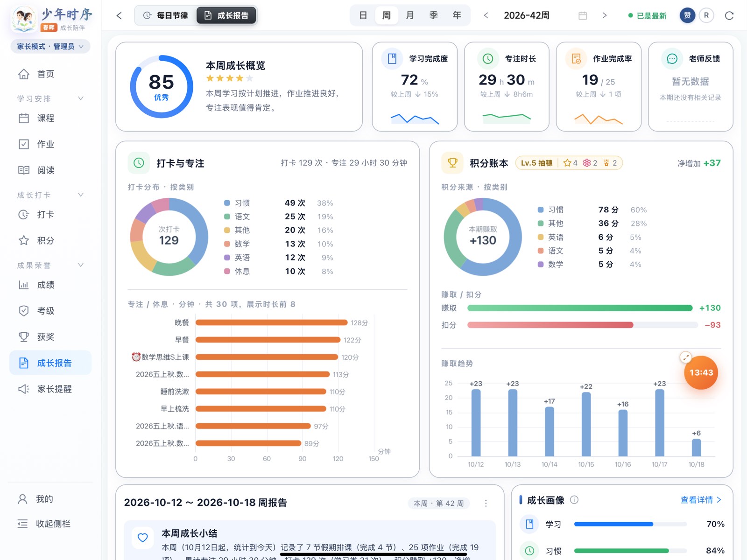Viewport: 747px width, 560px height.
Task: Click 扣分 red progress bar
Action: coord(550,325)
